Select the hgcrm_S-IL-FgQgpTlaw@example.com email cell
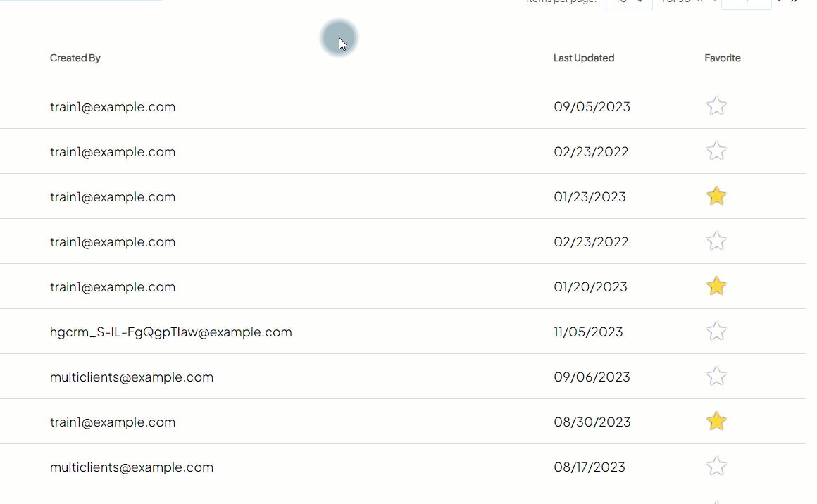 171,332
